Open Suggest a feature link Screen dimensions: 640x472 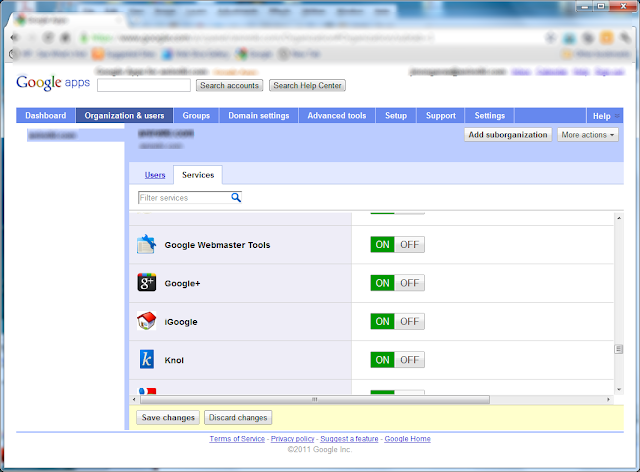[x=349, y=439]
